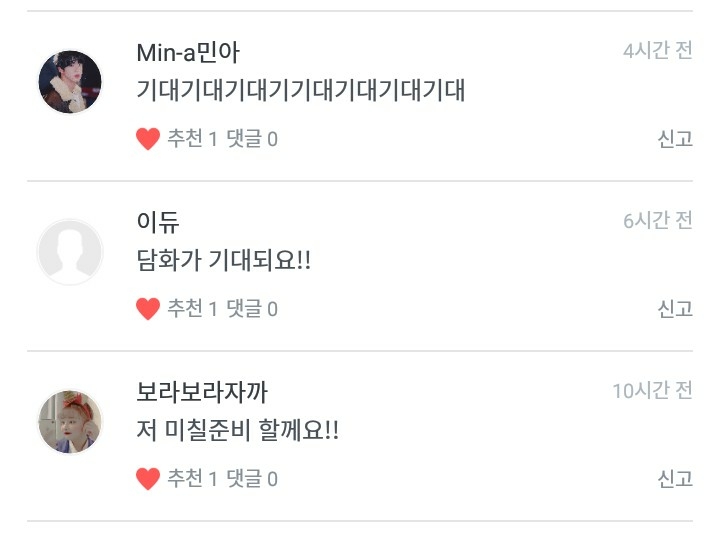This screenshot has height=540, width=720.
Task: Open username Min-a민아
Action: pos(188,53)
